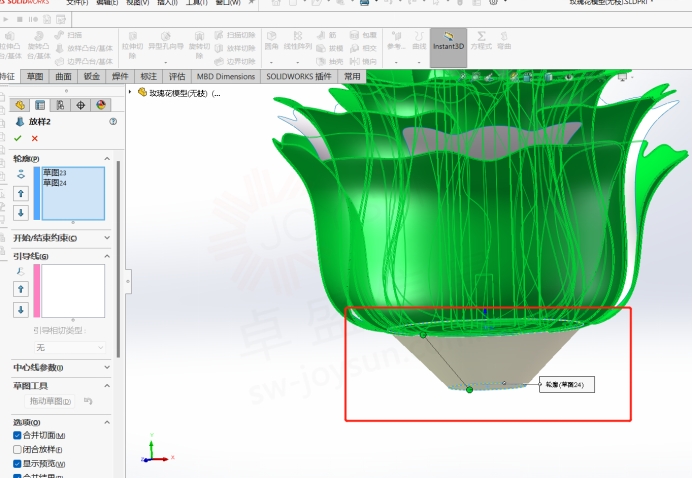Open the 引导相切类型 dropdown showing 无
The width and height of the screenshot is (693, 478).
pyautogui.click(x=70, y=348)
